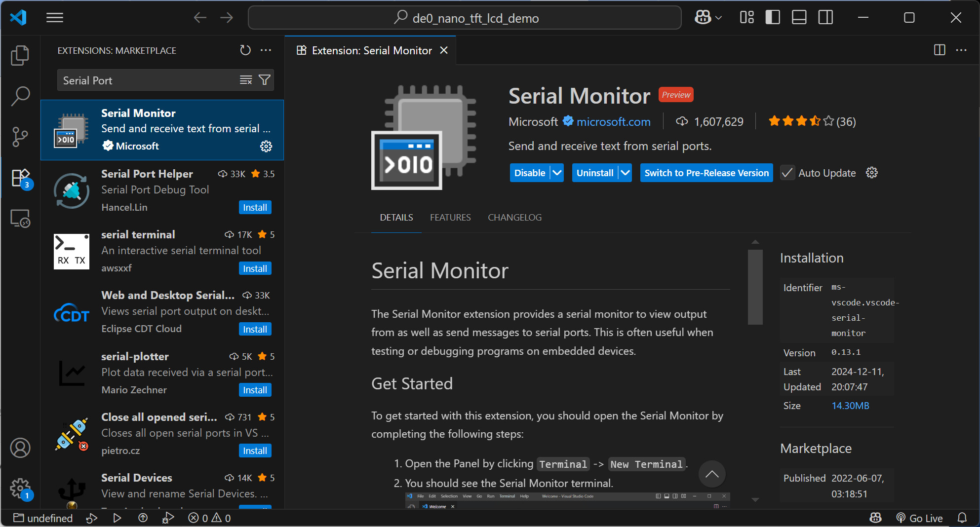
Task: Clear the extensions search results icon
Action: tap(246, 80)
